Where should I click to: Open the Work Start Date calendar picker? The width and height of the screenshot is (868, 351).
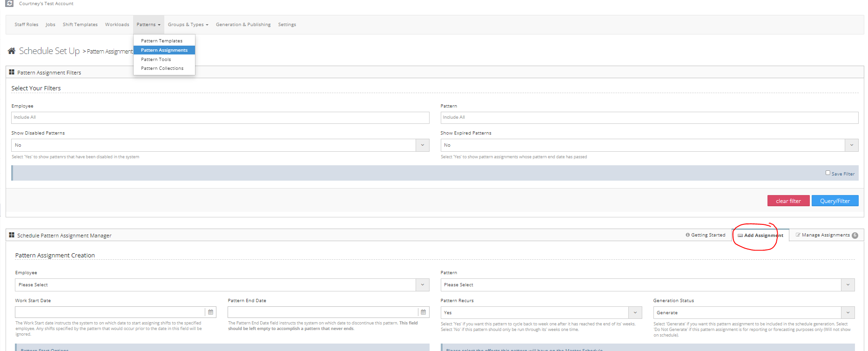[x=210, y=312]
